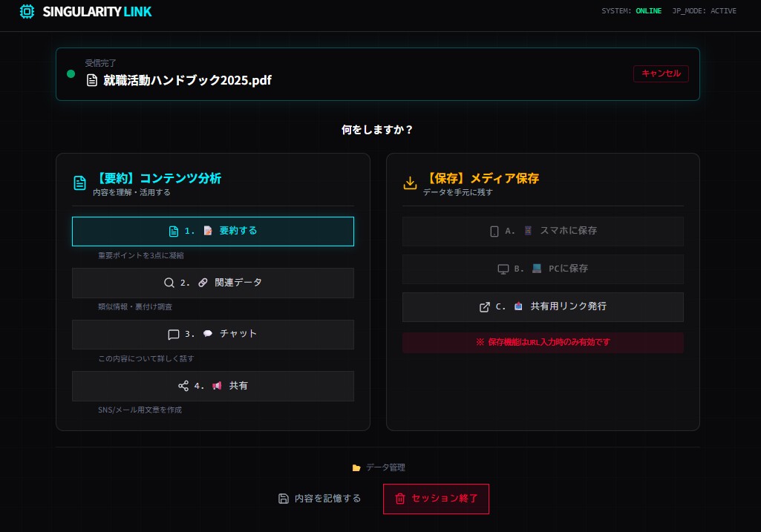Select the 1. 要約する option

click(x=213, y=231)
